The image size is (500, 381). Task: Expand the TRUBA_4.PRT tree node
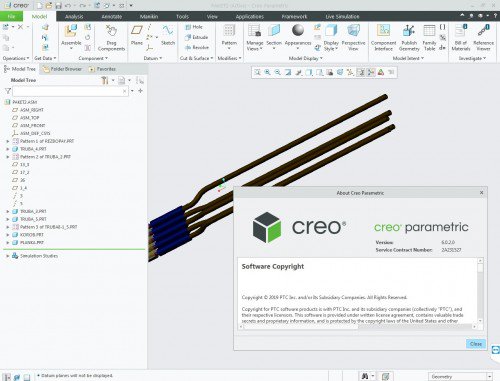[x=8, y=149]
